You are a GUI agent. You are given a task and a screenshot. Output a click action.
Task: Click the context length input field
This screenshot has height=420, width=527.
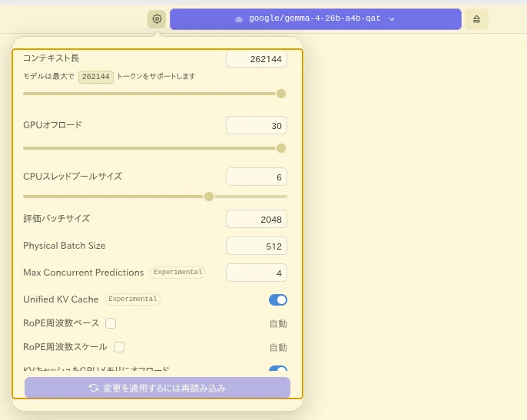(x=257, y=59)
